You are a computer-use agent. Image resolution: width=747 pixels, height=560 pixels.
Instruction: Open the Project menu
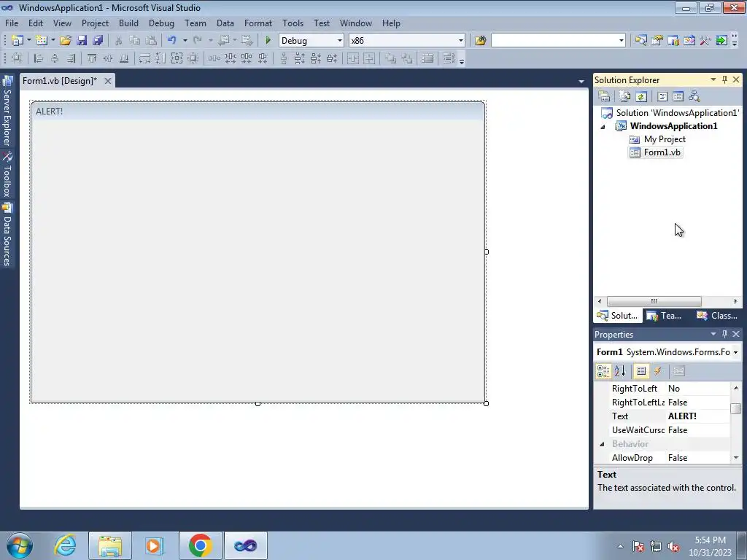(x=95, y=23)
